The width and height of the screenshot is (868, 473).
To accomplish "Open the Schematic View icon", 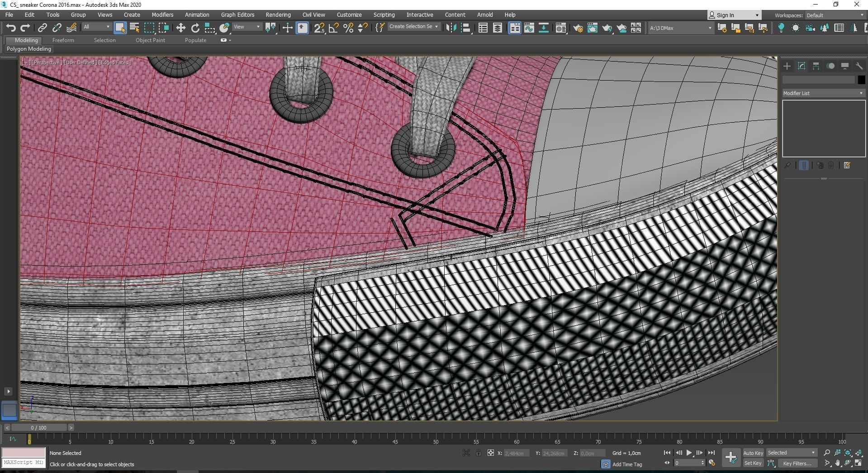I will (x=544, y=28).
